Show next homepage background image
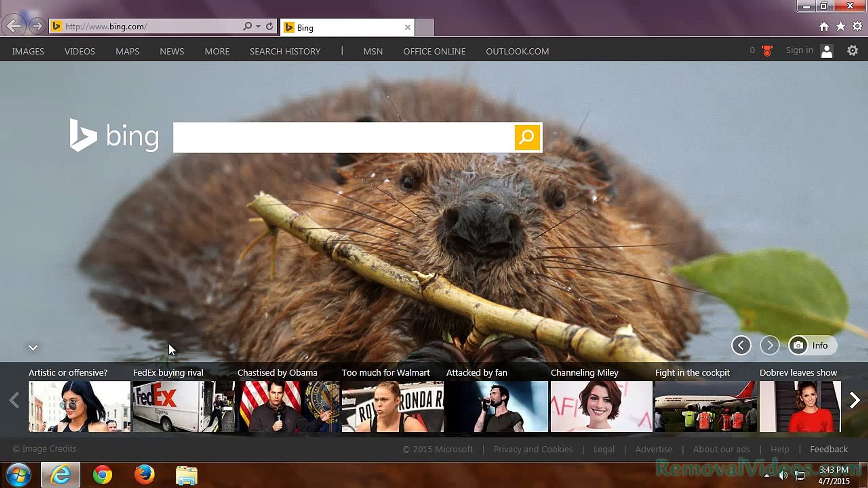 [x=769, y=346]
